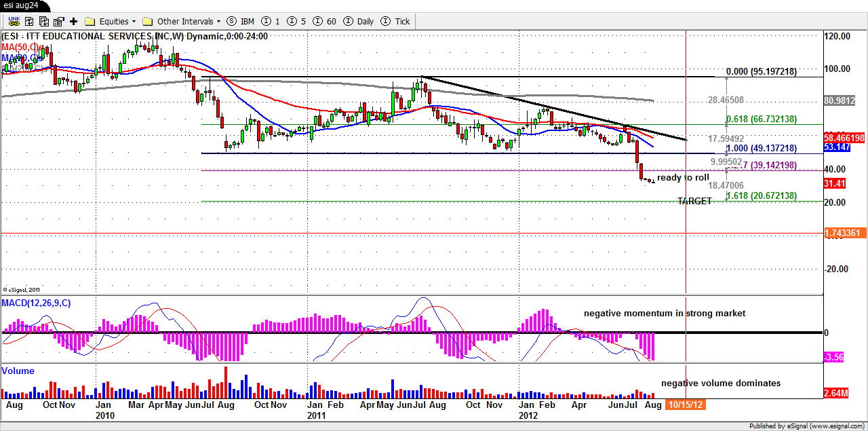Click the red 58.466198 price marker
This screenshot has height=431, width=868.
tap(846, 137)
